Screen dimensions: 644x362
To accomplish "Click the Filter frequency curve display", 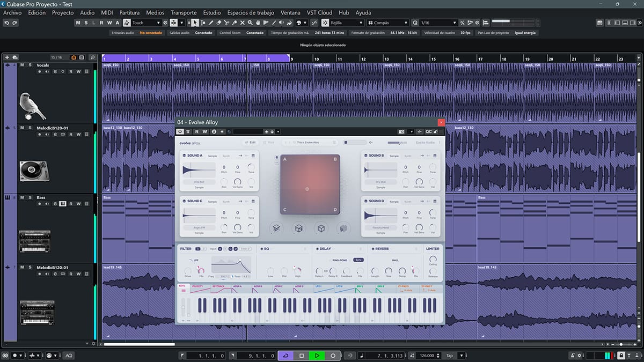I will [x=231, y=265].
